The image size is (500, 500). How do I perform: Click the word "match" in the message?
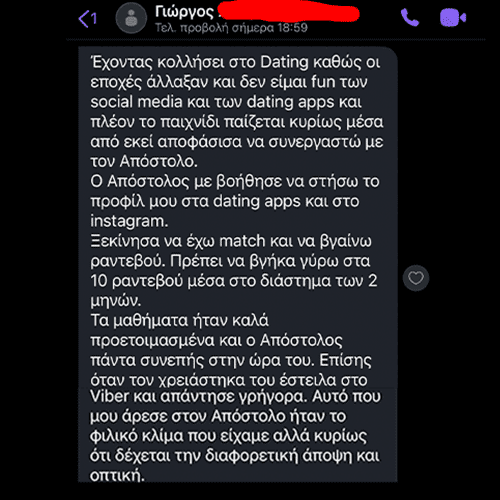(x=242, y=241)
